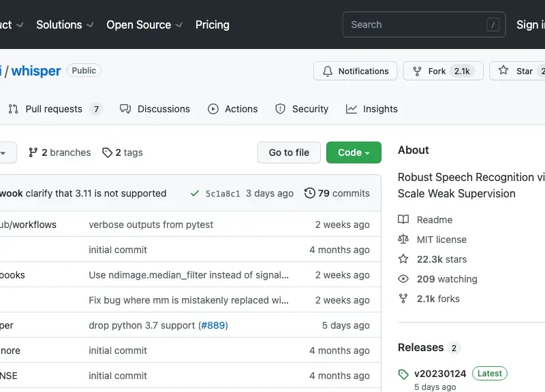Expand the Solutions dropdown menu
The width and height of the screenshot is (545, 392).
click(65, 24)
